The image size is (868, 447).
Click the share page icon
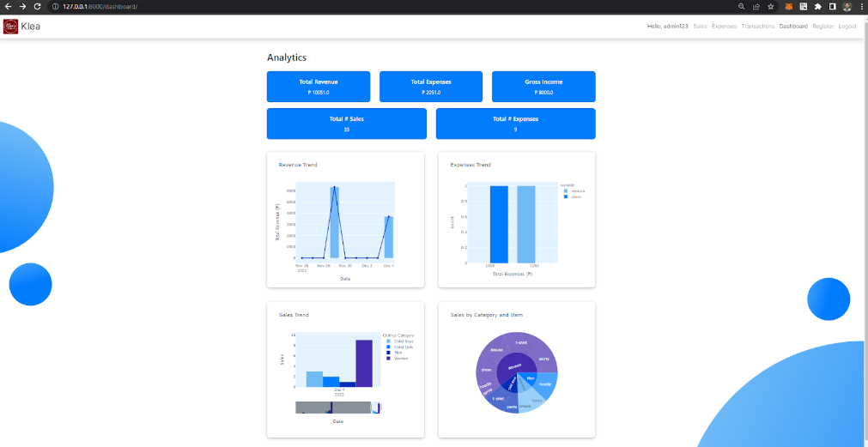tap(756, 7)
